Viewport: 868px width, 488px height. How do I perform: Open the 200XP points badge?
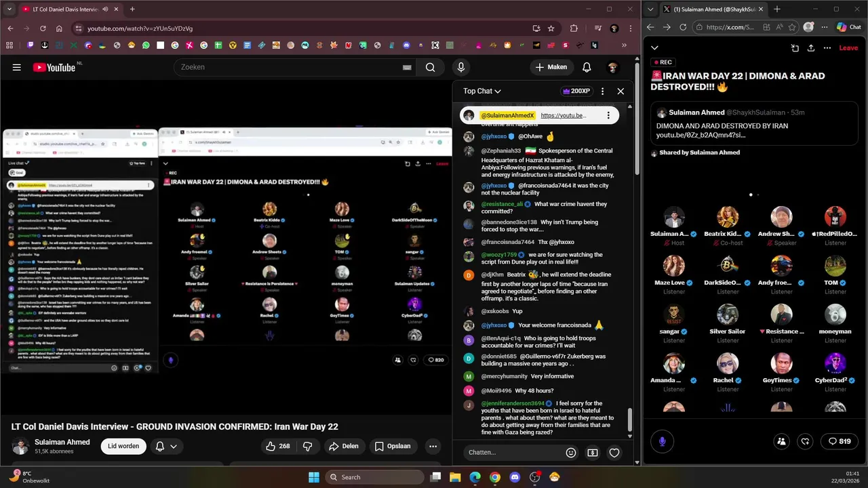pyautogui.click(x=576, y=91)
